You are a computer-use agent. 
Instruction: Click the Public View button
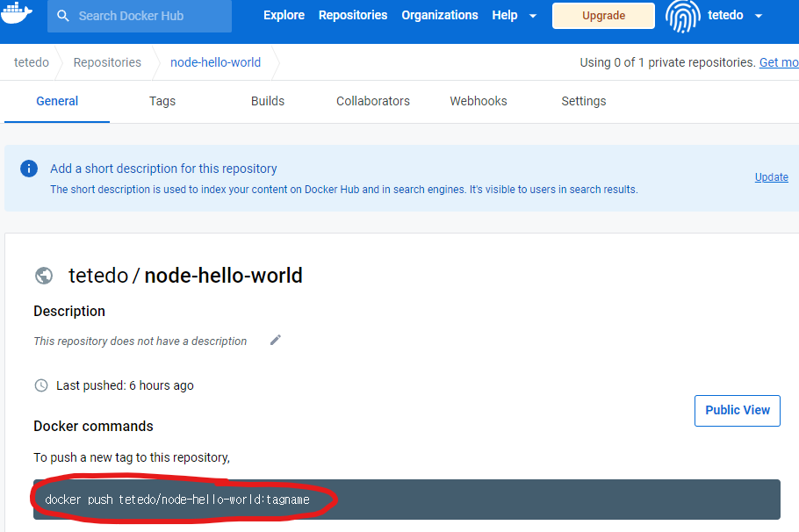(738, 410)
